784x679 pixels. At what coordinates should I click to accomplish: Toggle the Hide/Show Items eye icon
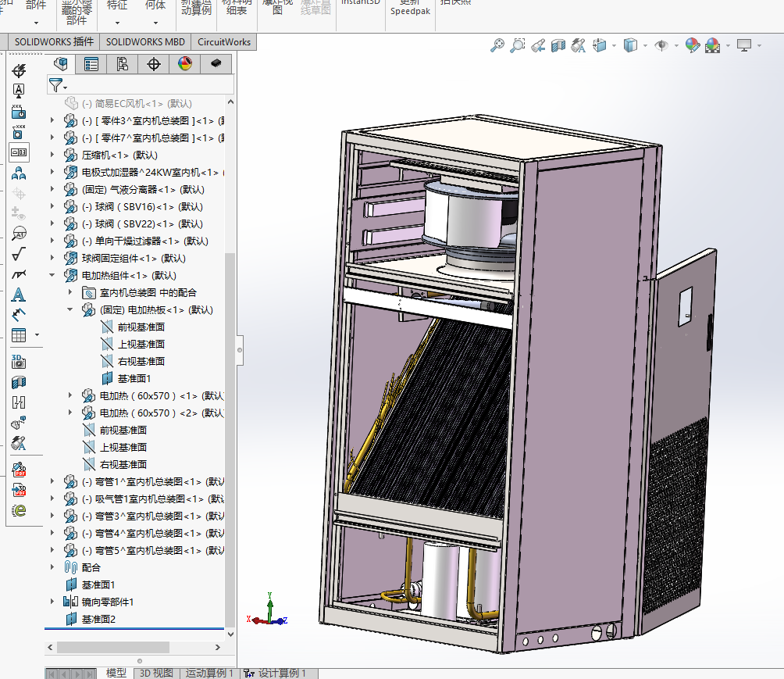pyautogui.click(x=661, y=46)
